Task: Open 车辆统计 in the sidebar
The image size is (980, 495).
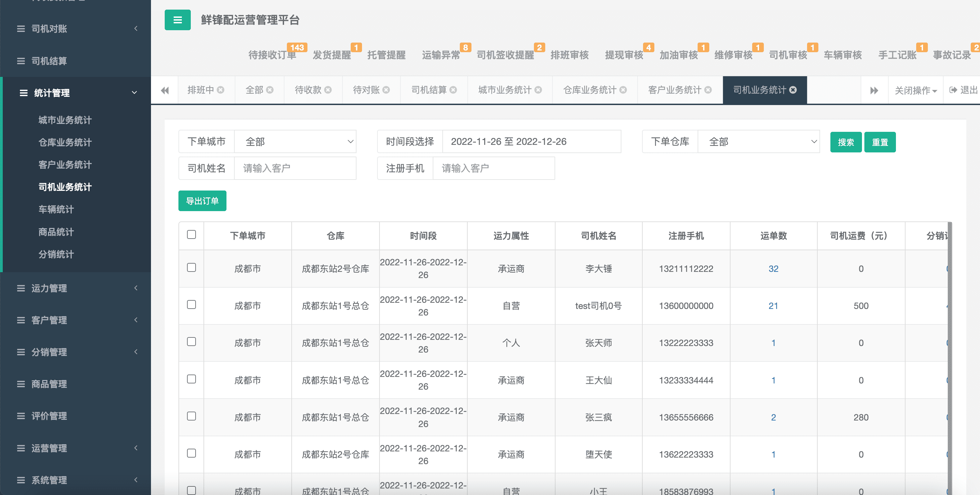Action: coord(56,209)
